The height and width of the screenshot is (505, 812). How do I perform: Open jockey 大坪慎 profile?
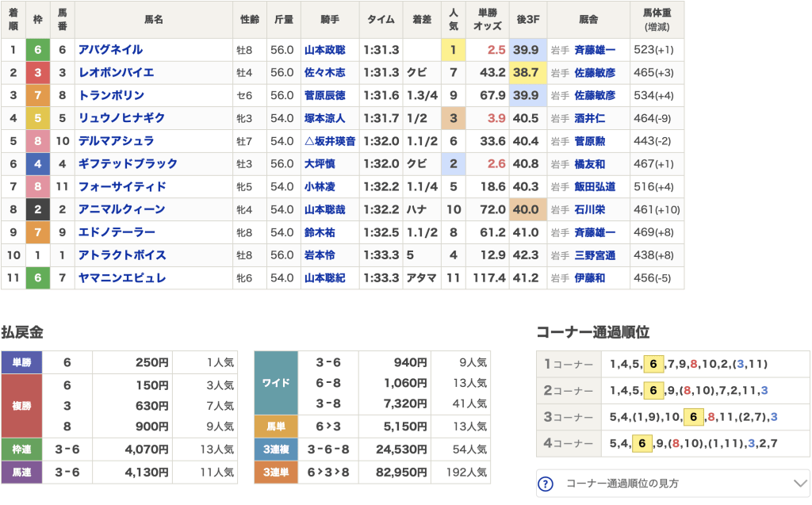[320, 163]
